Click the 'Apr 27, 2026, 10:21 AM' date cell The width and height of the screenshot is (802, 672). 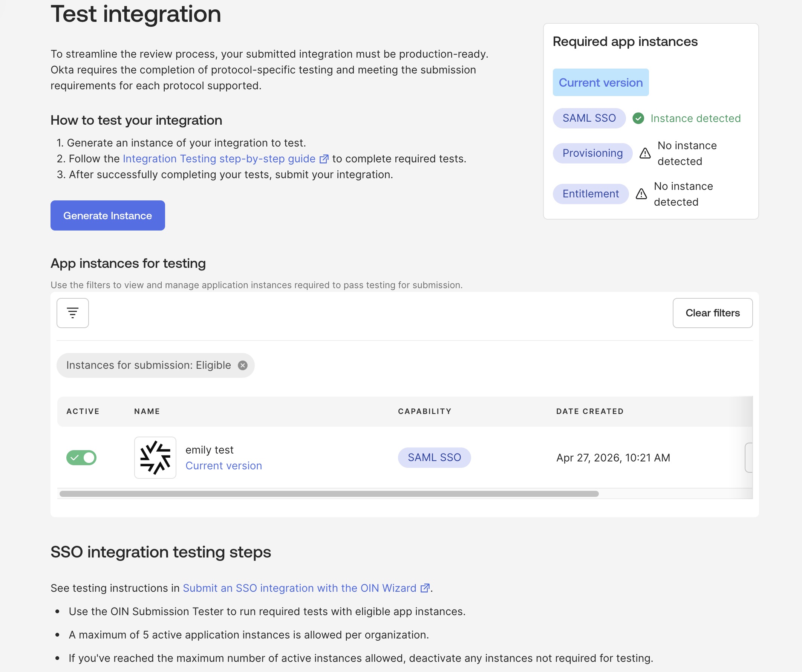pos(613,458)
